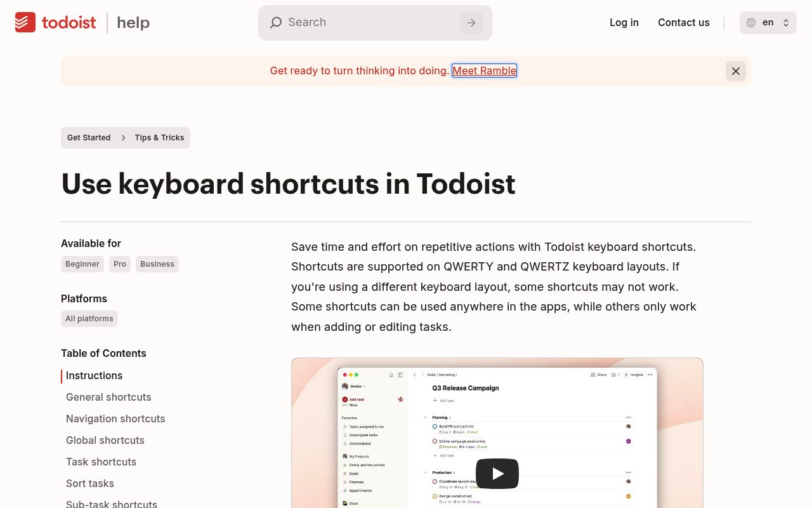Image resolution: width=812 pixels, height=508 pixels.
Task: Open the en language dropdown
Action: (x=768, y=23)
